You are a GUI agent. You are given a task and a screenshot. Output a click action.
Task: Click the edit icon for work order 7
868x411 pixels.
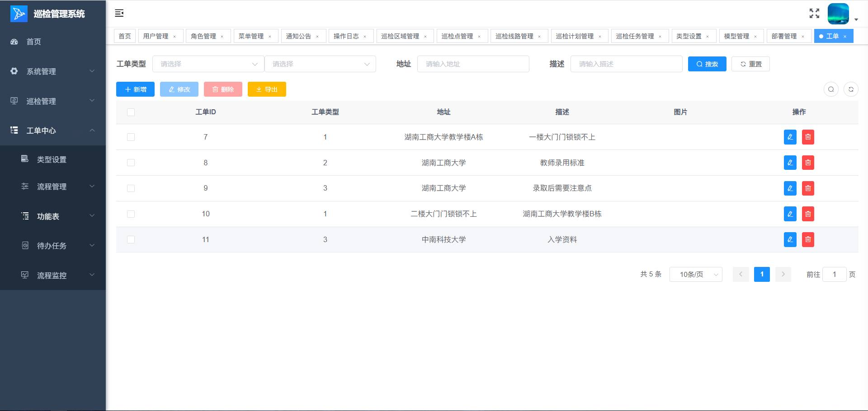790,137
